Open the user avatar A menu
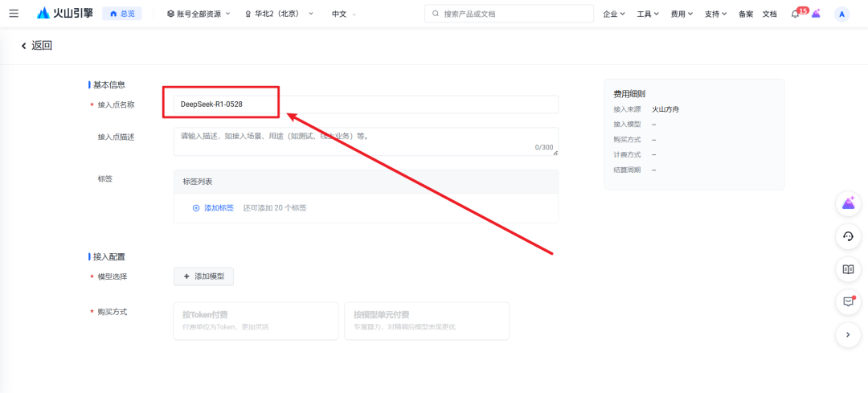This screenshot has width=868, height=393. point(841,14)
